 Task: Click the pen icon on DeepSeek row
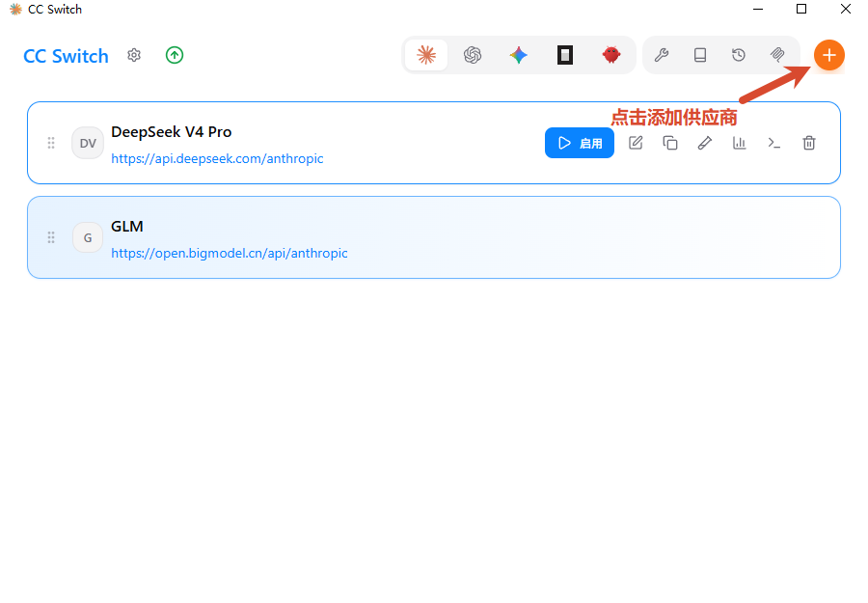point(705,143)
